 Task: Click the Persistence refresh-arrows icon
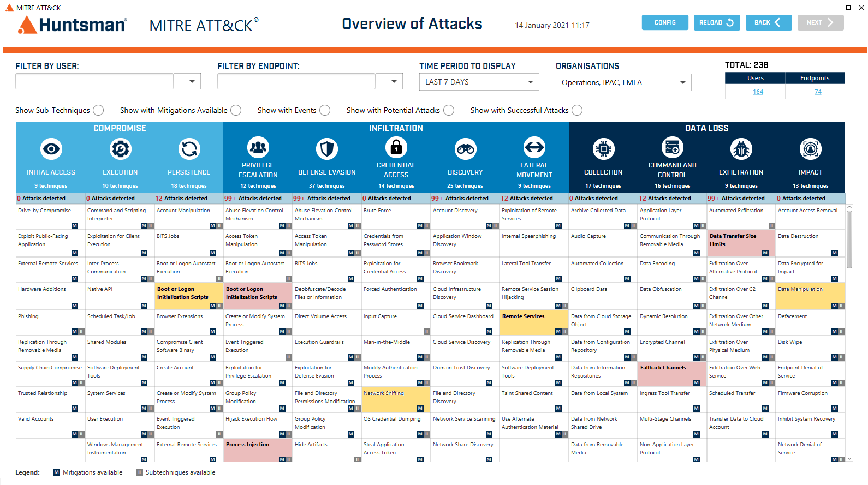[189, 149]
